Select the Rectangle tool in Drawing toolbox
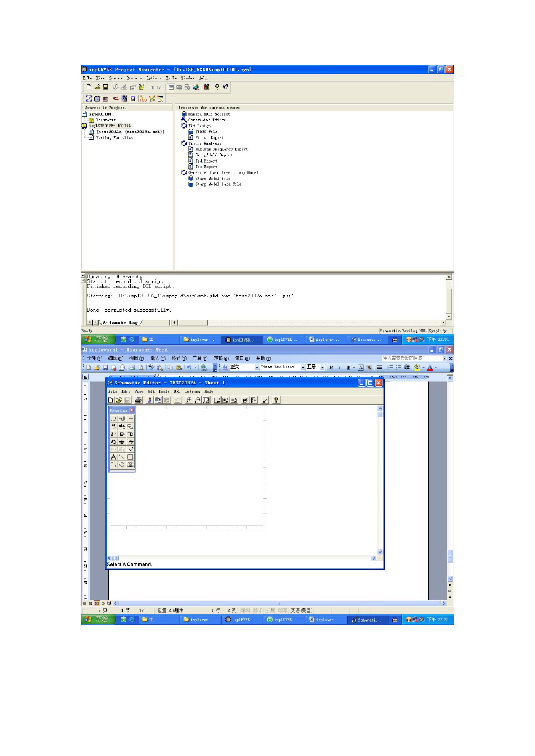Image resolution: width=535 pixels, height=756 pixels. [131, 457]
